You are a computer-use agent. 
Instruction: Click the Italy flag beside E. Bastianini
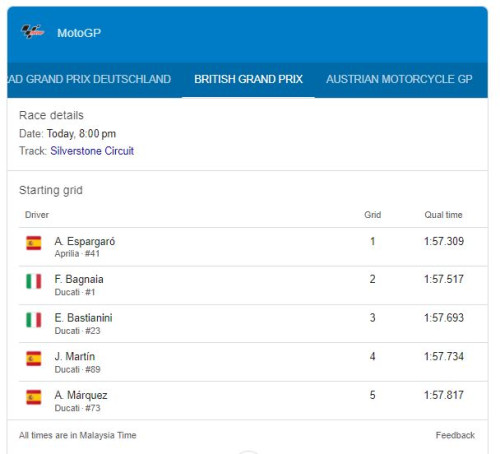point(34,320)
